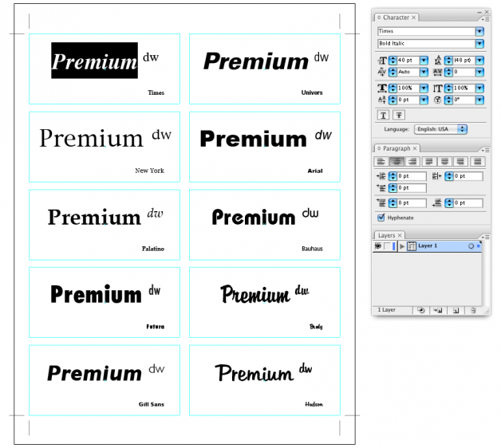The height and width of the screenshot is (448, 501).
Task: Select the Paragraph panel tab
Action: [396, 148]
